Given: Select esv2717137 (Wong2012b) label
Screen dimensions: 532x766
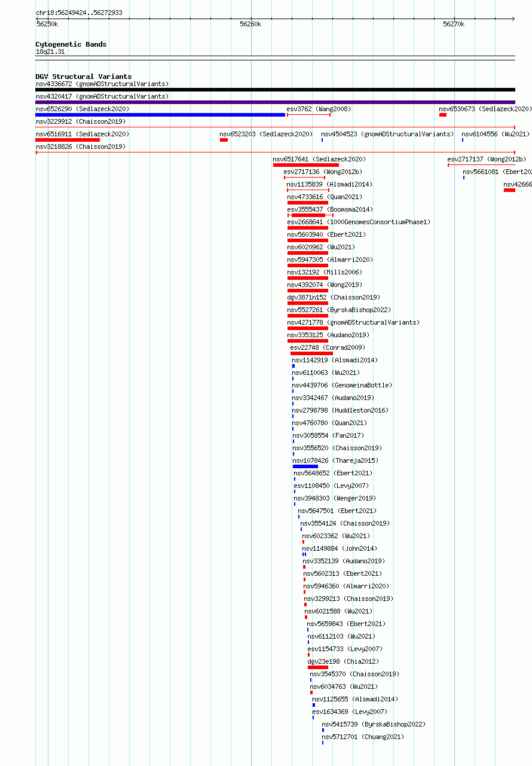Looking at the screenshot, I should tap(487, 159).
